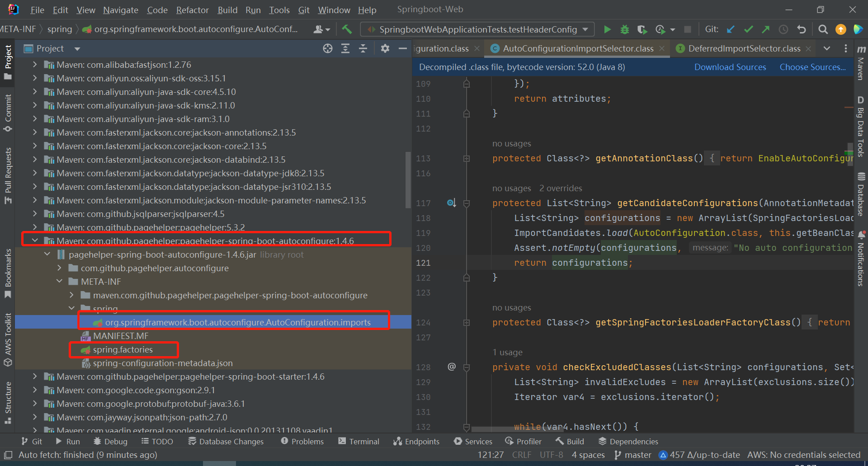This screenshot has width=868, height=466.
Task: Run with coverage icon in toolbar
Action: (642, 29)
